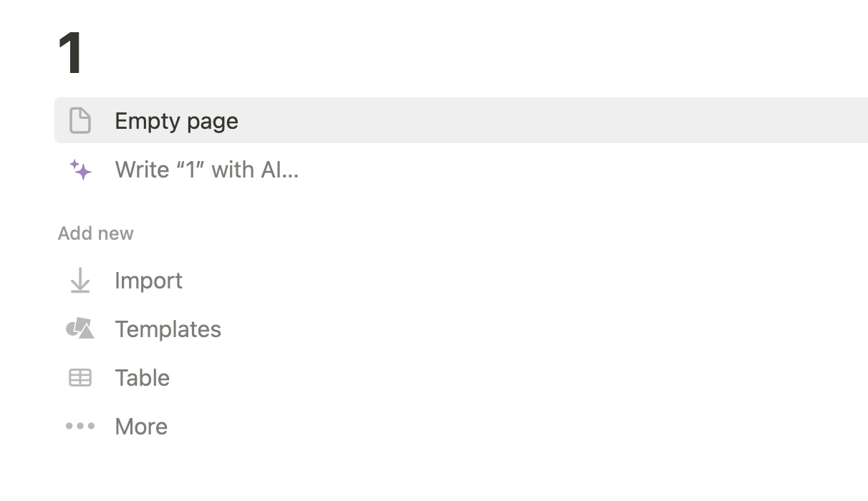Click the blank document icon beside Empty page
This screenshot has width=868, height=501.
80,120
